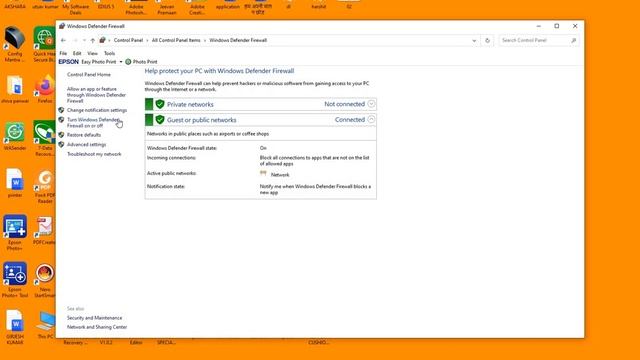Open This PC desktop icon
The image size is (640, 360).
coord(45,325)
